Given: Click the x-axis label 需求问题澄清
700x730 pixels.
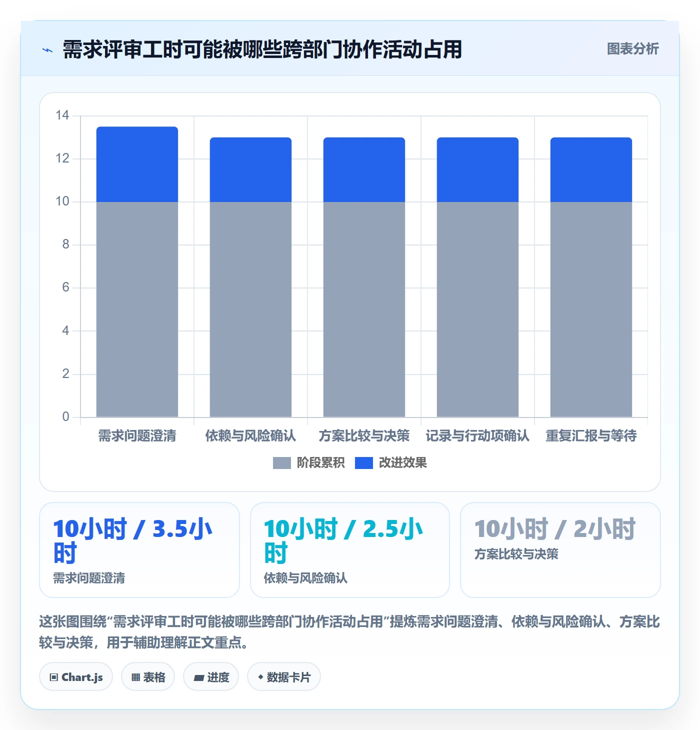Looking at the screenshot, I should tap(137, 436).
